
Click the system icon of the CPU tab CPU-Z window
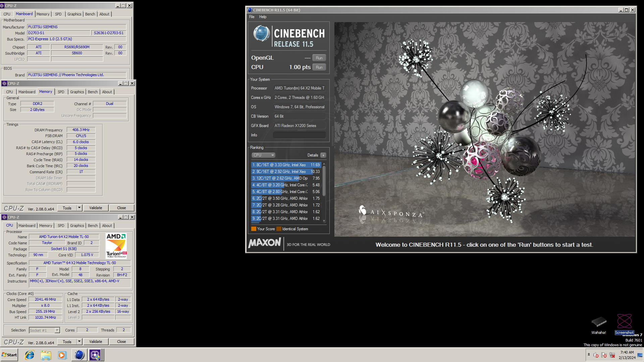tap(5, 217)
